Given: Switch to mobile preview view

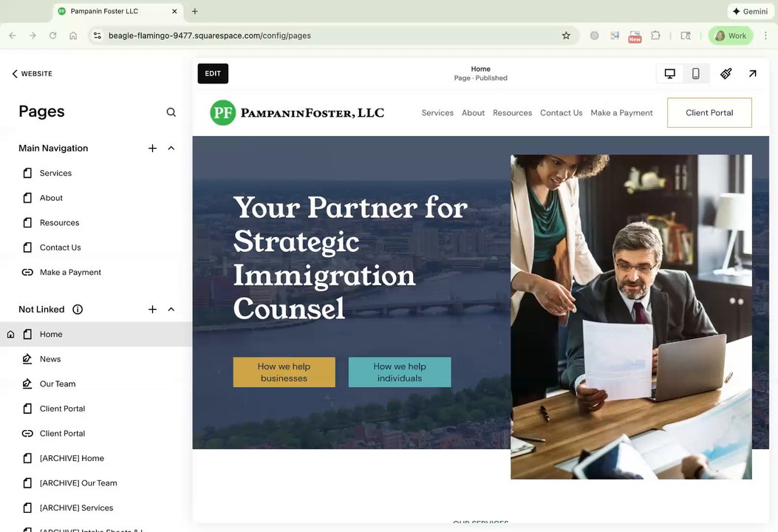Looking at the screenshot, I should point(696,74).
